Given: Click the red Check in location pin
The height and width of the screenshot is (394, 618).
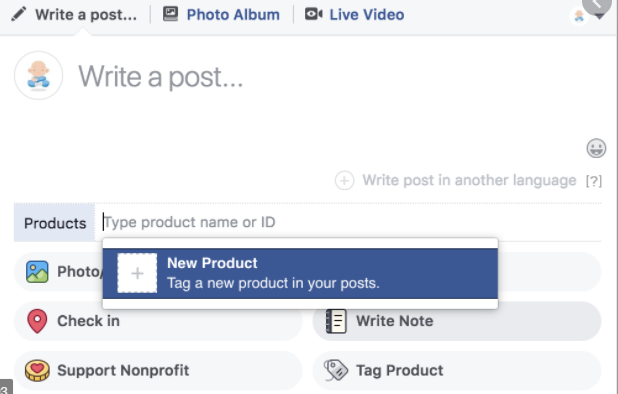Looking at the screenshot, I should pos(37,321).
